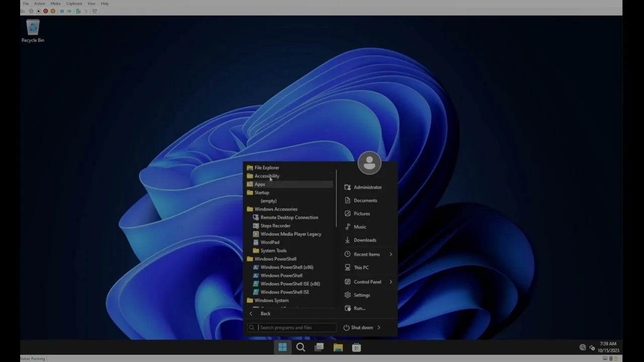Screen dimensions: 644x362
Task: Open Microsoft Store on taskbar
Action: pyautogui.click(x=356, y=347)
